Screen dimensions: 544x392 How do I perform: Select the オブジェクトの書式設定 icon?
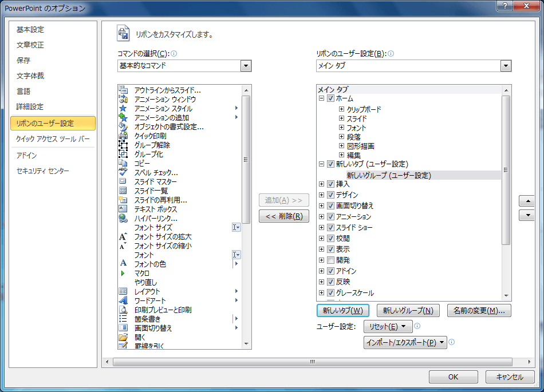pyautogui.click(x=123, y=127)
